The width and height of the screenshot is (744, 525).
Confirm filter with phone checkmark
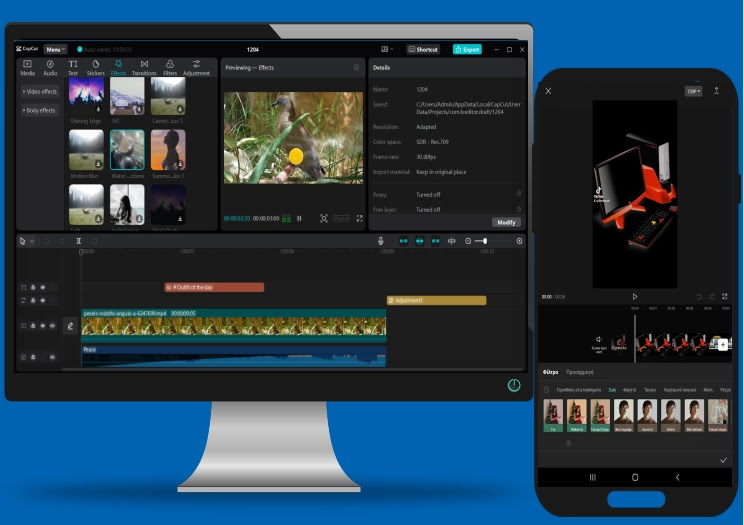[x=723, y=460]
